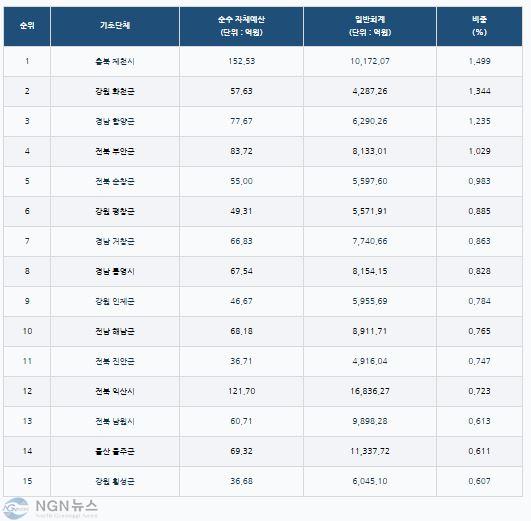This screenshot has width=531, height=521.
Task: Click the budget value 57,63
Action: point(241,91)
